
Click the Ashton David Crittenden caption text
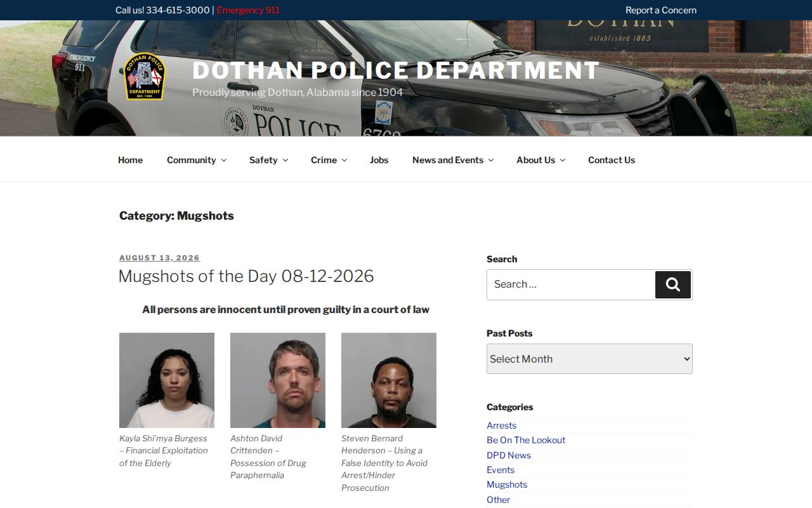pyautogui.click(x=268, y=457)
